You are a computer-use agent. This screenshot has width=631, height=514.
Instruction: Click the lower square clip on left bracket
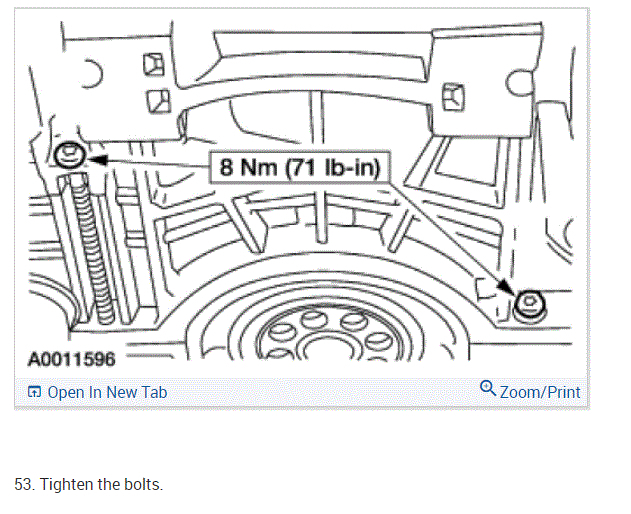(x=159, y=101)
